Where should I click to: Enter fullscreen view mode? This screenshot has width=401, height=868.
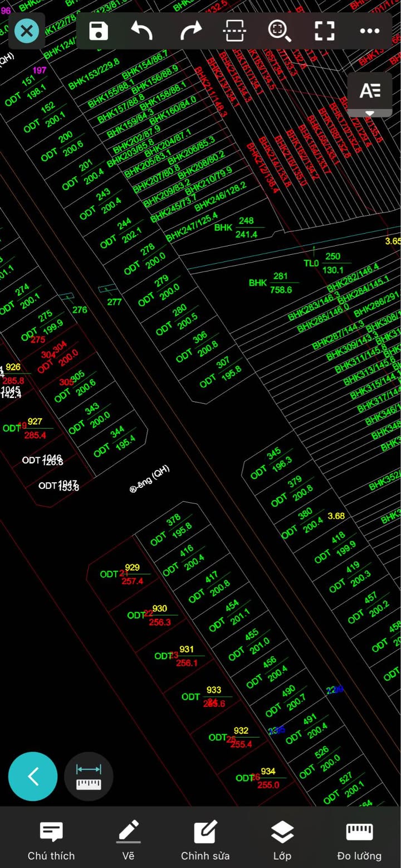tap(324, 31)
